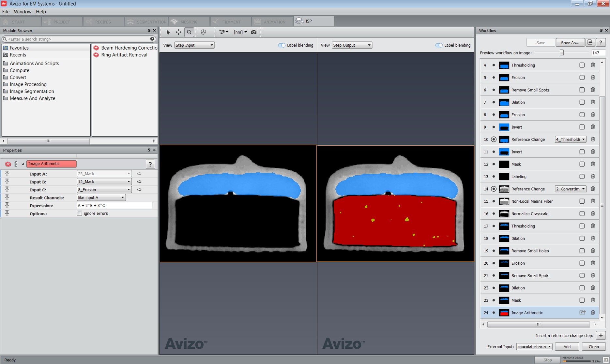Select the Zoom magnifier tool in viewer toolbar
Screen dimensions: 610x364
click(189, 32)
